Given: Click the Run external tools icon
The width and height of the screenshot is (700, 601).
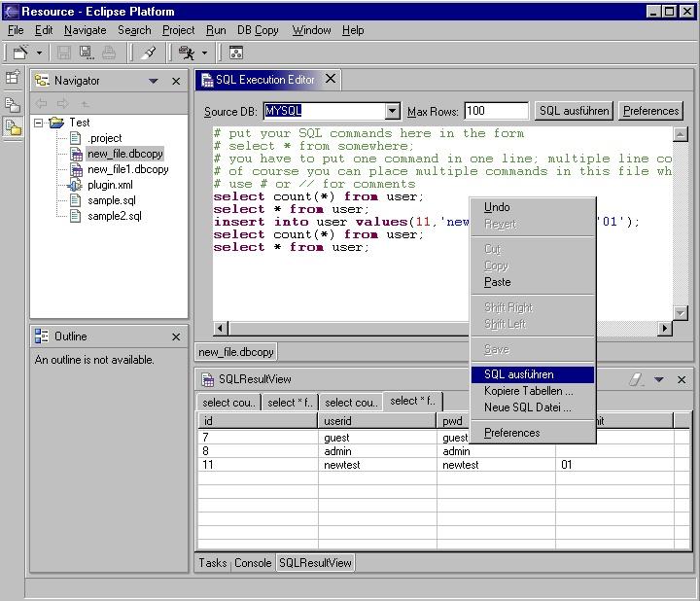Looking at the screenshot, I should [187, 53].
